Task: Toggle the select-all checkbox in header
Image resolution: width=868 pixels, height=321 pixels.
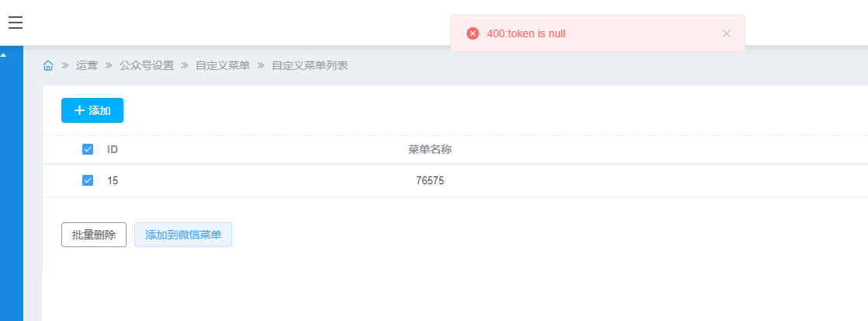Action: click(x=88, y=149)
